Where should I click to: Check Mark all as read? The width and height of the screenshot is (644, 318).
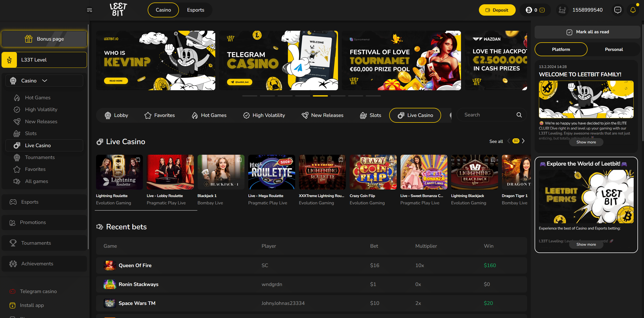(569, 32)
